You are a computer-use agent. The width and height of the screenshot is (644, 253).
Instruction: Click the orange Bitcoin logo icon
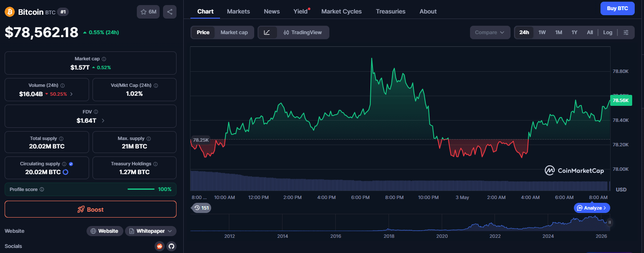pos(10,12)
